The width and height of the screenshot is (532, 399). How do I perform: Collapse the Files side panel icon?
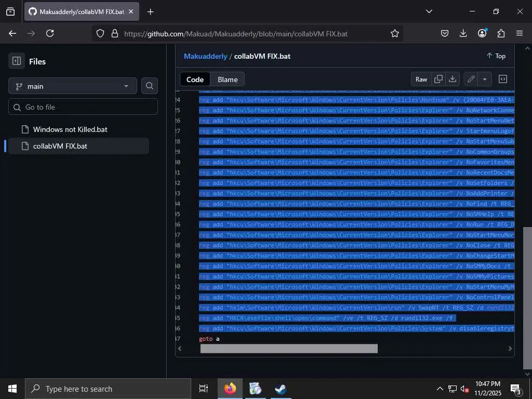tap(16, 61)
